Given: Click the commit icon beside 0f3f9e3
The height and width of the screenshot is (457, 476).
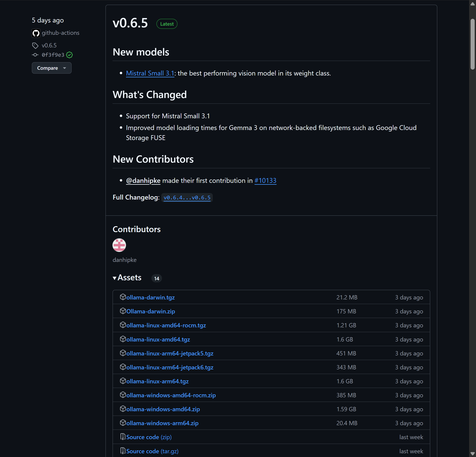Looking at the screenshot, I should tap(35, 55).
